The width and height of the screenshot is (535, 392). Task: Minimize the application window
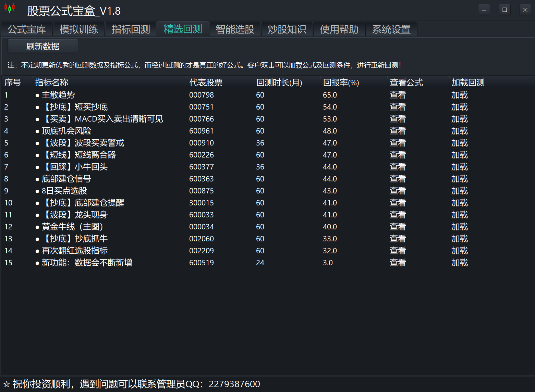[x=484, y=10]
